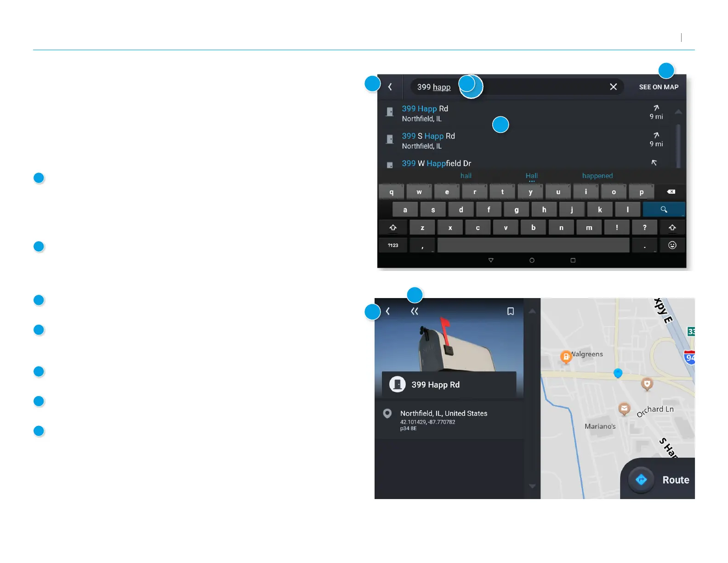Click SEE ON MAP button
The width and height of the screenshot is (728, 563).
coord(659,87)
